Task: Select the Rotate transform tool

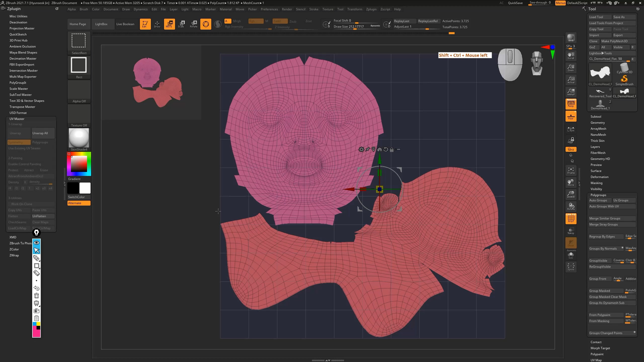Action: tap(194, 24)
